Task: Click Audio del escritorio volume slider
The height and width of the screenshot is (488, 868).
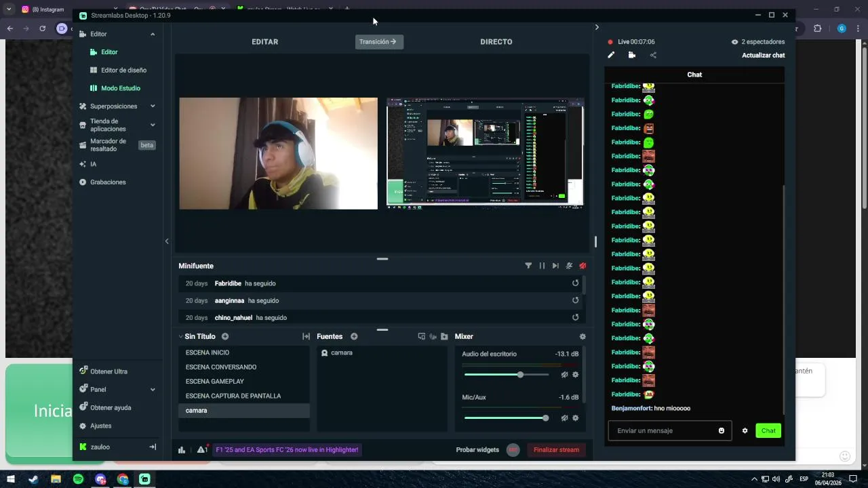Action: [x=507, y=375]
